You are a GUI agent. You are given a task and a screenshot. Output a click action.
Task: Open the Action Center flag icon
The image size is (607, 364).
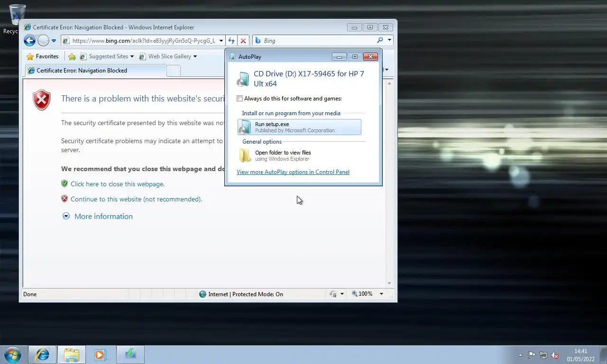coord(532,355)
